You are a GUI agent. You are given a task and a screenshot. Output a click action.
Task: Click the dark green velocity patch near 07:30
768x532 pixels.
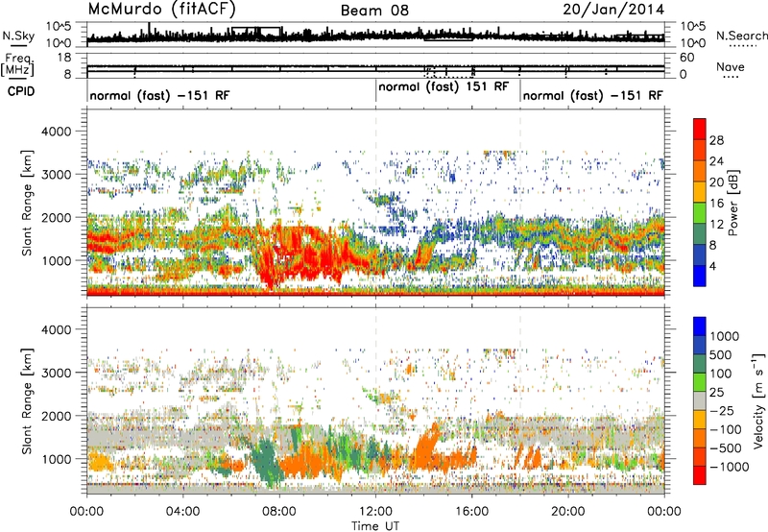[268, 461]
